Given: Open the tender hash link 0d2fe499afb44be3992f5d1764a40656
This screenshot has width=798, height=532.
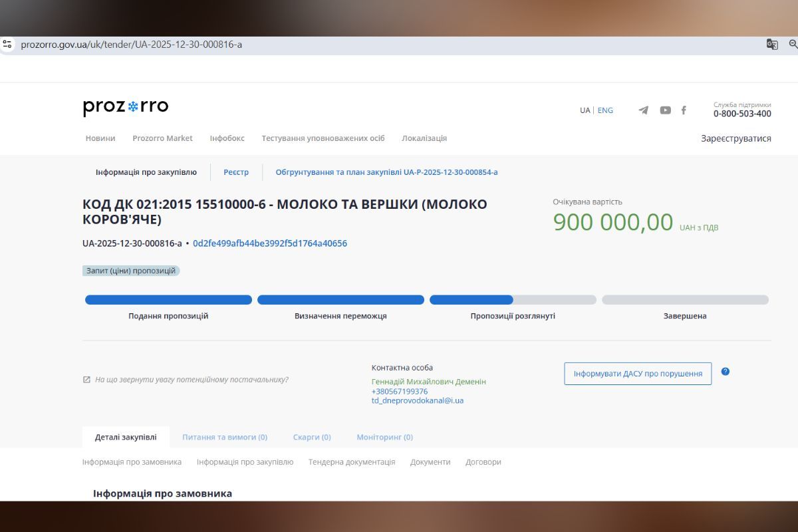Looking at the screenshot, I should point(271,243).
